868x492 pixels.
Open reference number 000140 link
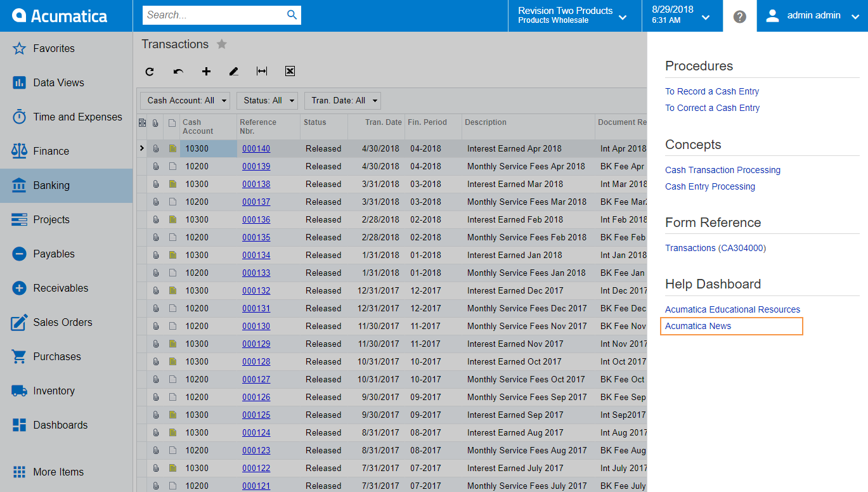tap(256, 149)
